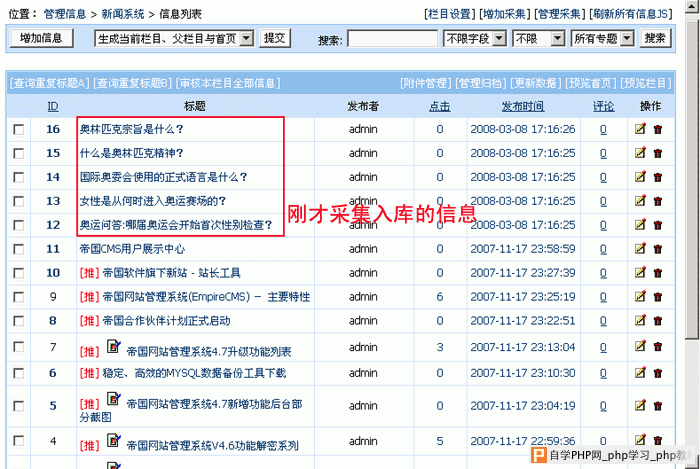The image size is (700, 469).
Task: Select the checkbox for ID 11
Action: click(x=19, y=249)
